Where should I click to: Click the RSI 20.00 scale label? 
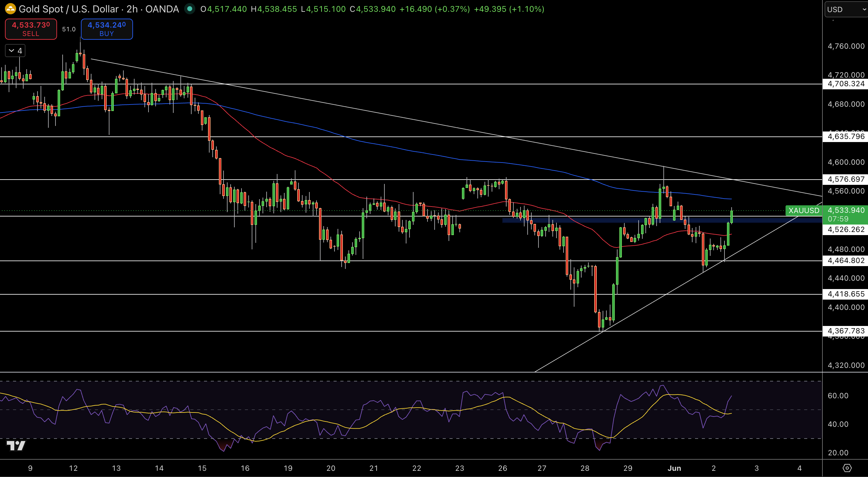[x=838, y=453]
